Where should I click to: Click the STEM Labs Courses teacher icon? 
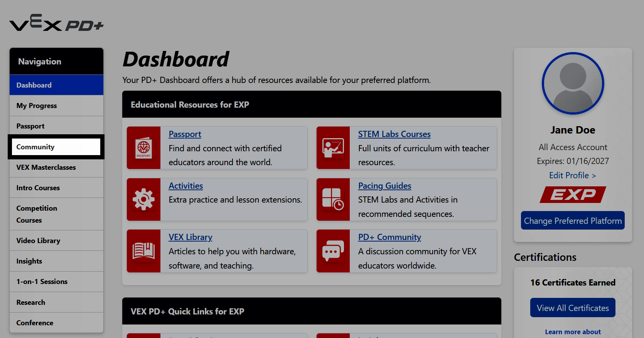click(333, 148)
